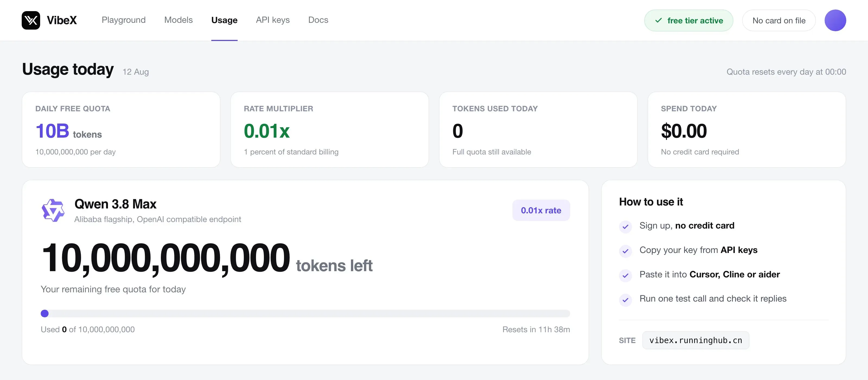Image resolution: width=868 pixels, height=380 pixels.
Task: Click checkmark icon in free tier badge
Action: [x=658, y=21]
